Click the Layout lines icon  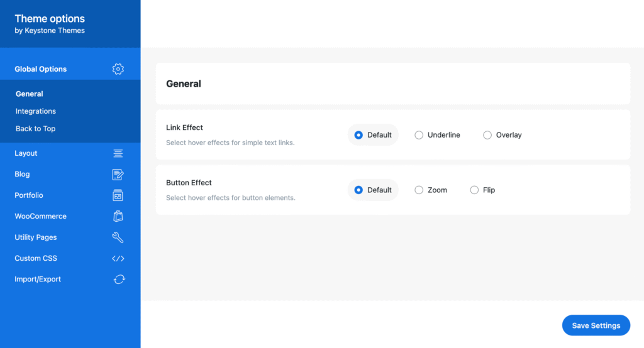[x=118, y=153]
